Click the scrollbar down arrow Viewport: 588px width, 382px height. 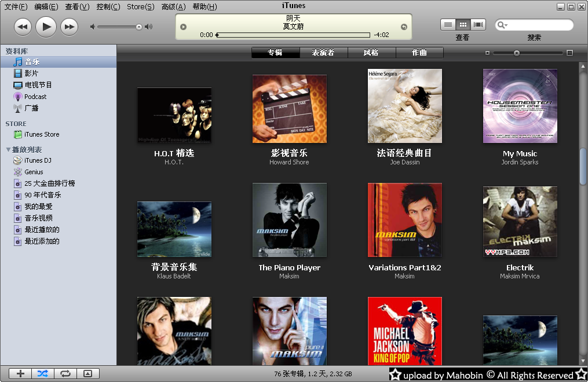[583, 361]
